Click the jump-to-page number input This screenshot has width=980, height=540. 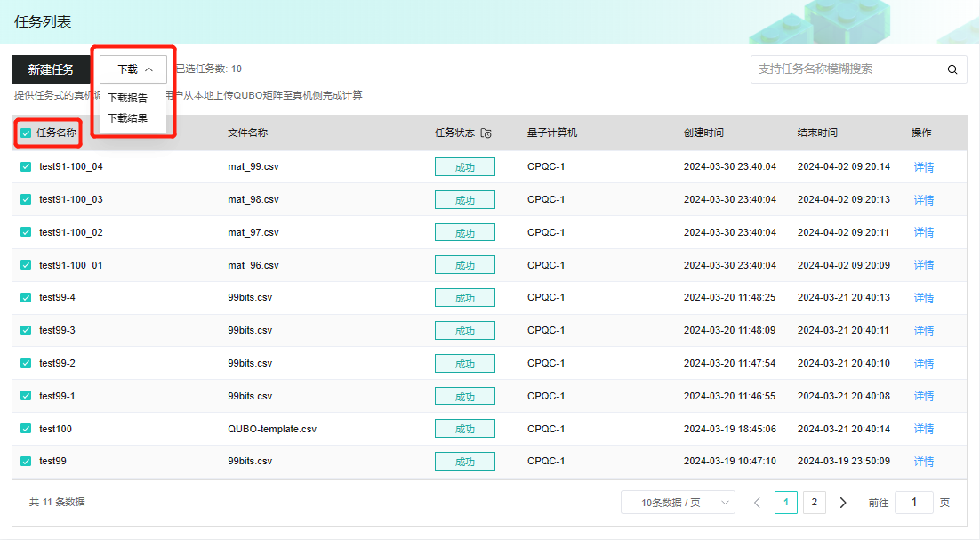click(x=913, y=503)
